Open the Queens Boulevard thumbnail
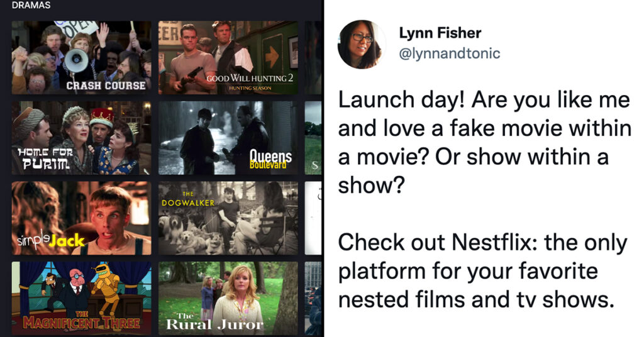The width and height of the screenshot is (644, 337). pyautogui.click(x=228, y=138)
